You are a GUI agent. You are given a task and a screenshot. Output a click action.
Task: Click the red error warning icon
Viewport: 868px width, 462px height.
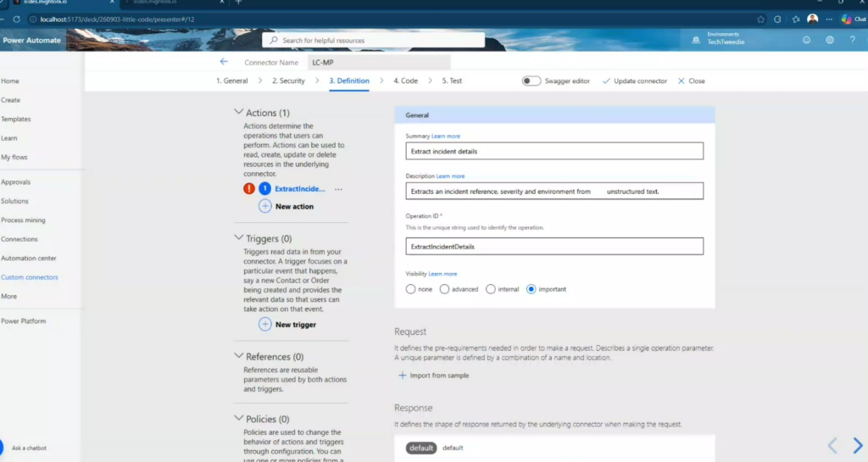point(249,189)
